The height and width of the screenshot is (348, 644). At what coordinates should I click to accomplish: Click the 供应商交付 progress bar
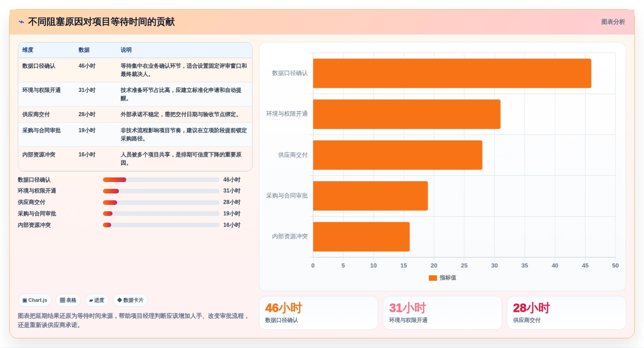pyautogui.click(x=161, y=202)
